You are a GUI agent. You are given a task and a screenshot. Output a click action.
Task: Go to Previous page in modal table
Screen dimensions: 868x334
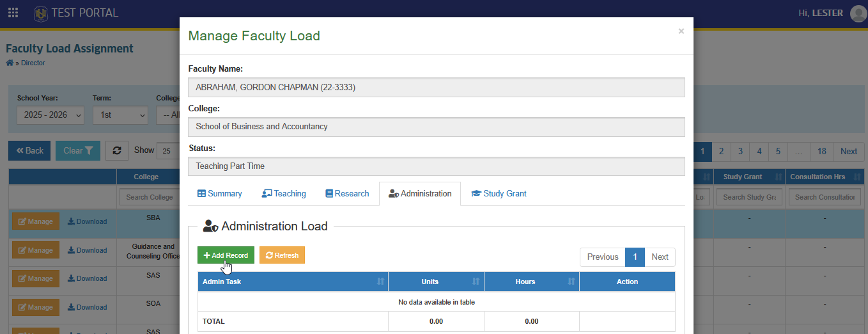pos(603,257)
